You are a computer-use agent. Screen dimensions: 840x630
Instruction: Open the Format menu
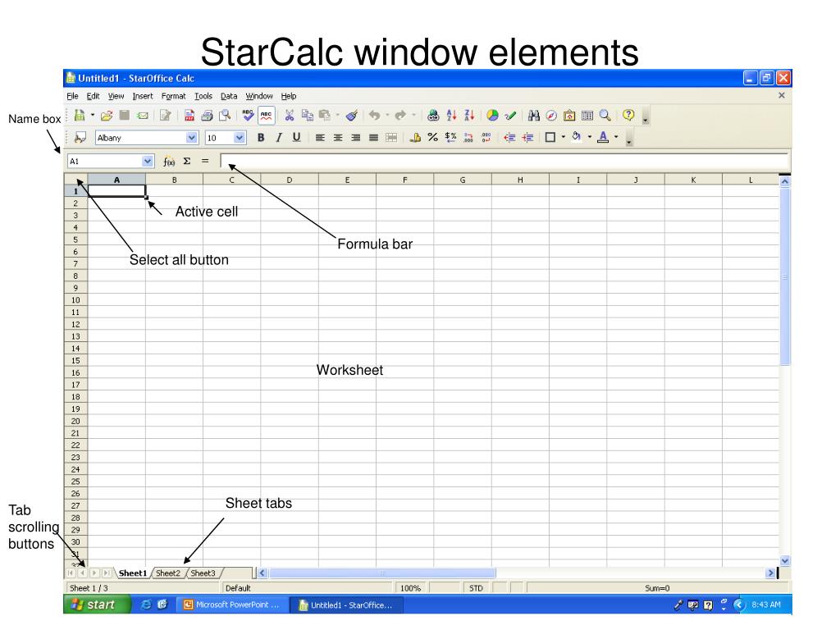(x=174, y=96)
